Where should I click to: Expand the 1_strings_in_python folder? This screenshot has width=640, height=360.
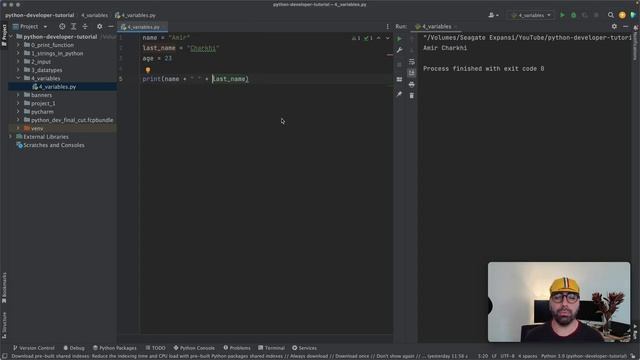18,53
